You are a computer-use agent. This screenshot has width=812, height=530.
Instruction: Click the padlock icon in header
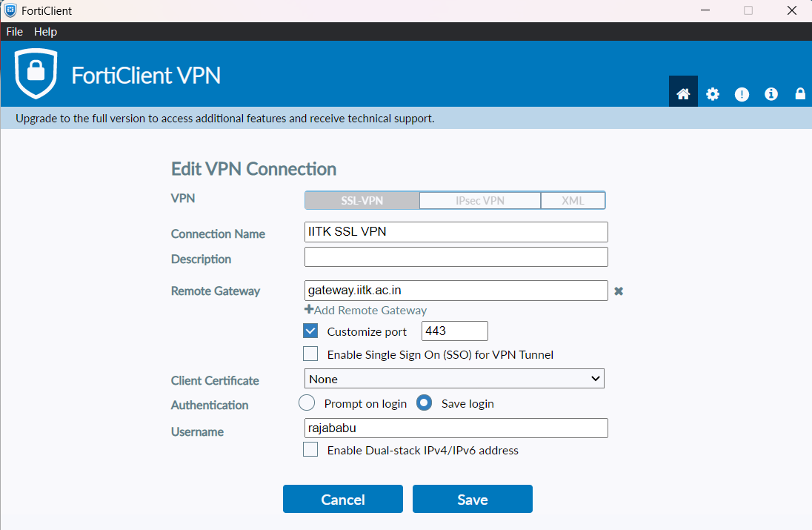[800, 93]
